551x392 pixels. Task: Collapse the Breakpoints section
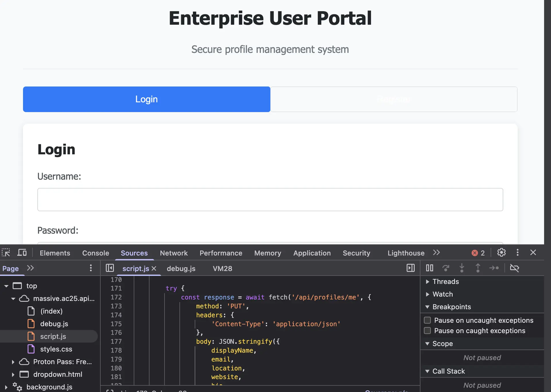(x=427, y=307)
